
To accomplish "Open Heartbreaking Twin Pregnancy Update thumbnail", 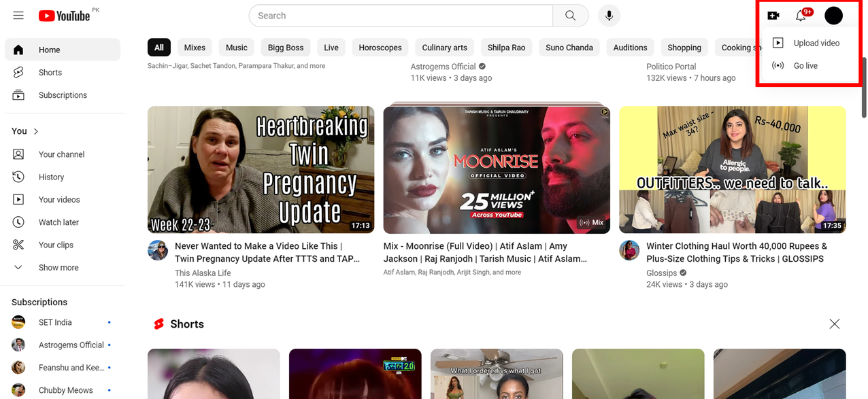I will [261, 170].
